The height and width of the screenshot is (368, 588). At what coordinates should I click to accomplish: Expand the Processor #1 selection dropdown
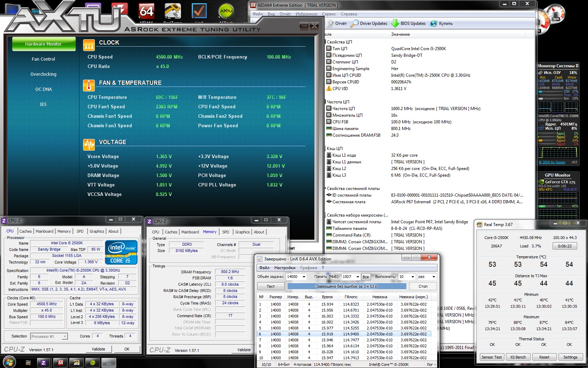tap(65, 336)
